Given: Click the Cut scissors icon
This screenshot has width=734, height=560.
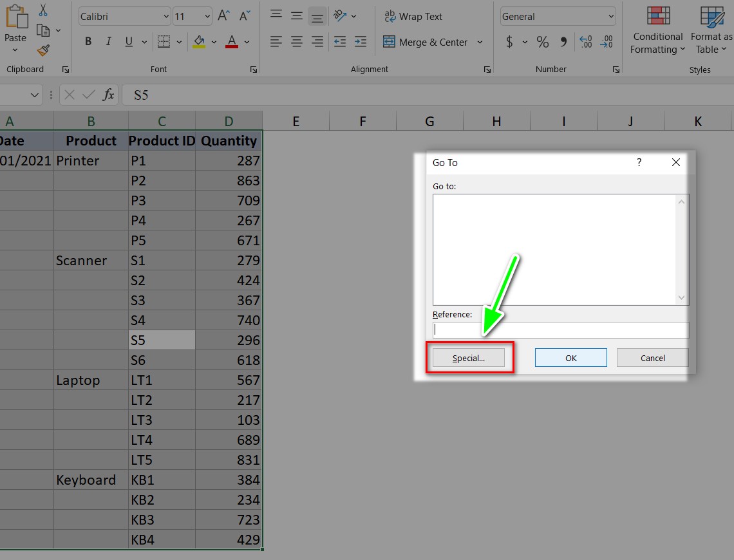Looking at the screenshot, I should [x=43, y=10].
